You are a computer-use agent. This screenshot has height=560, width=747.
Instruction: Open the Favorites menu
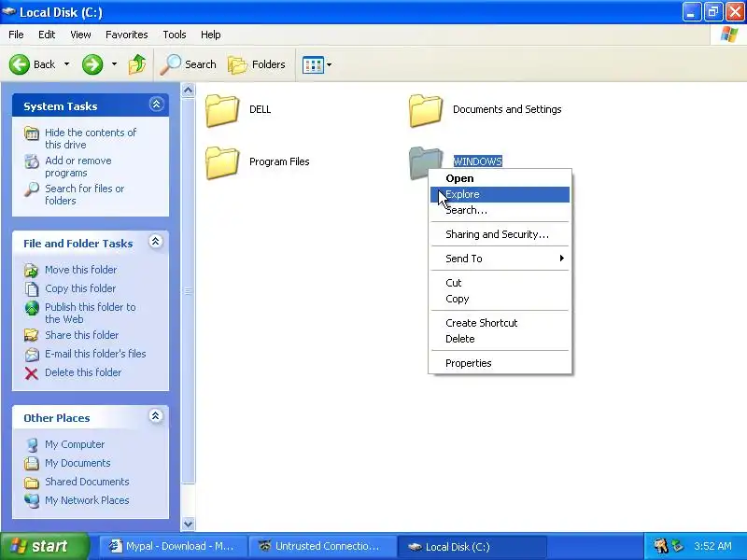127,35
